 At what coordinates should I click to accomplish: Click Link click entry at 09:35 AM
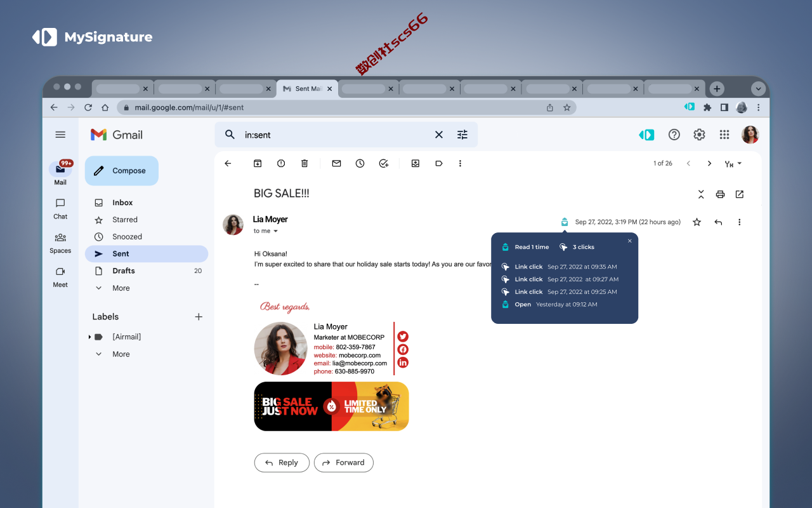click(560, 267)
